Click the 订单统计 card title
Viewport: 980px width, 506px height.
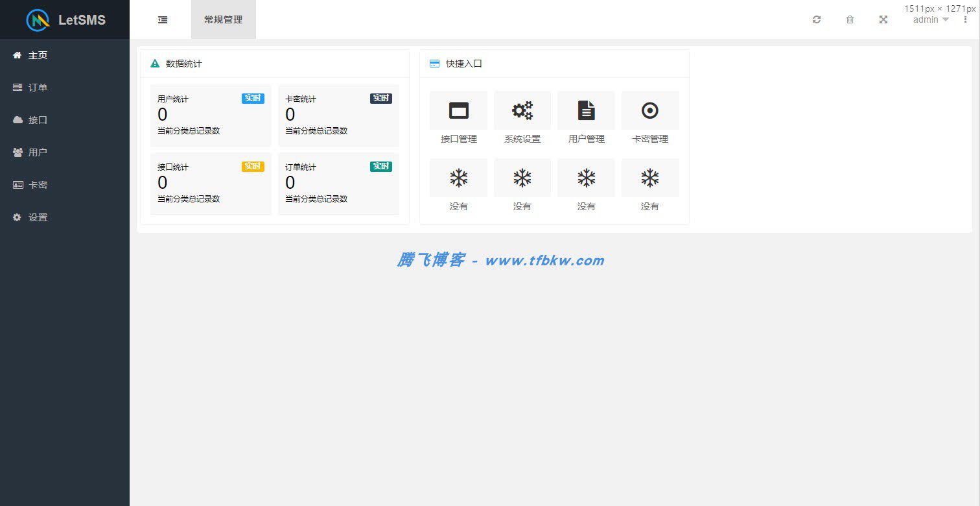point(301,167)
